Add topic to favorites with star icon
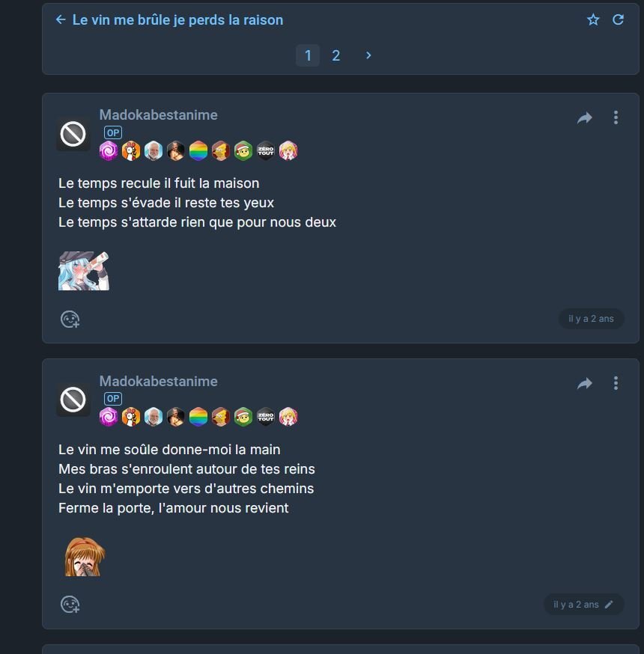 pyautogui.click(x=593, y=19)
